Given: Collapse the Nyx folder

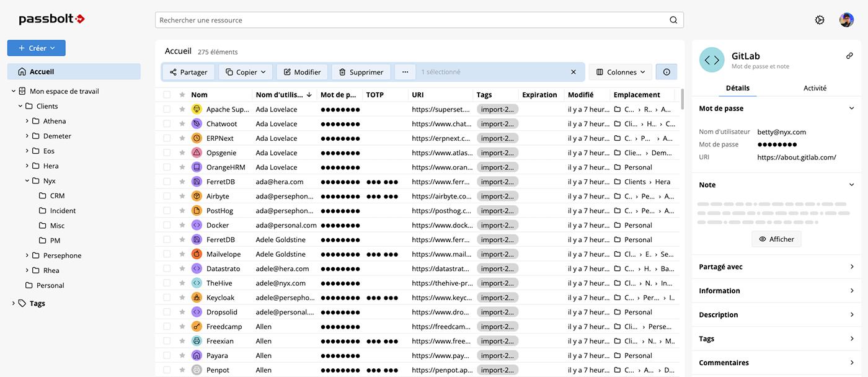Looking at the screenshot, I should point(27,181).
